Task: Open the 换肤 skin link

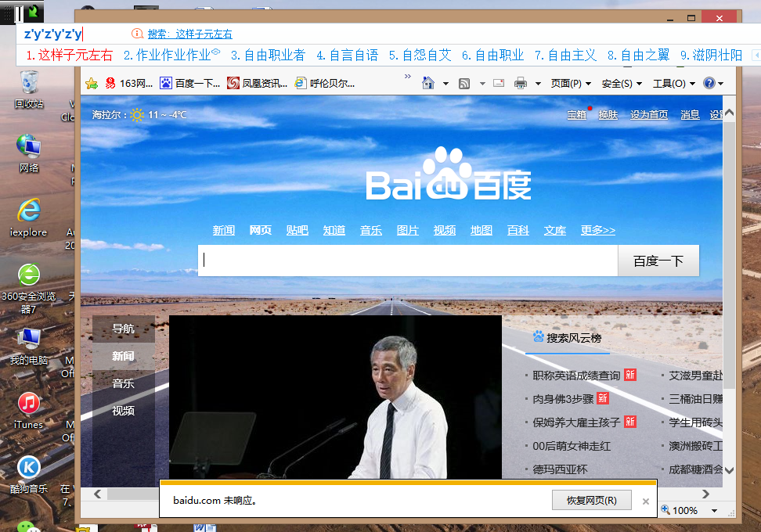Action: pyautogui.click(x=608, y=115)
